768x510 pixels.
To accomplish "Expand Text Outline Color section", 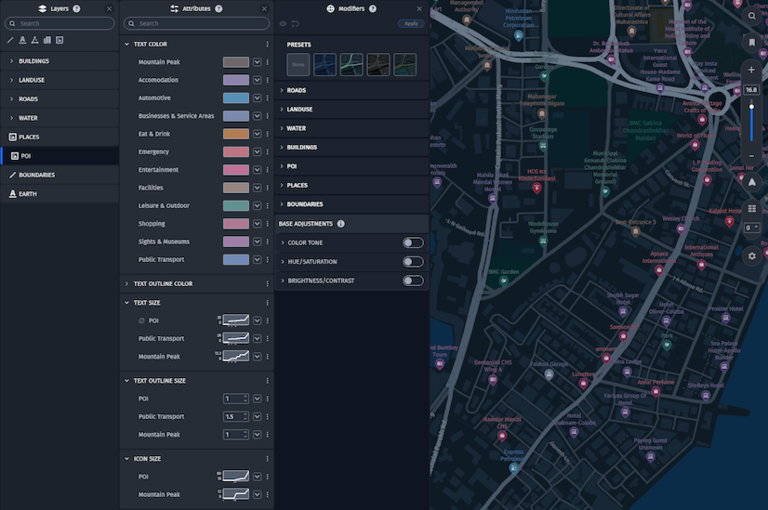I will [126, 284].
